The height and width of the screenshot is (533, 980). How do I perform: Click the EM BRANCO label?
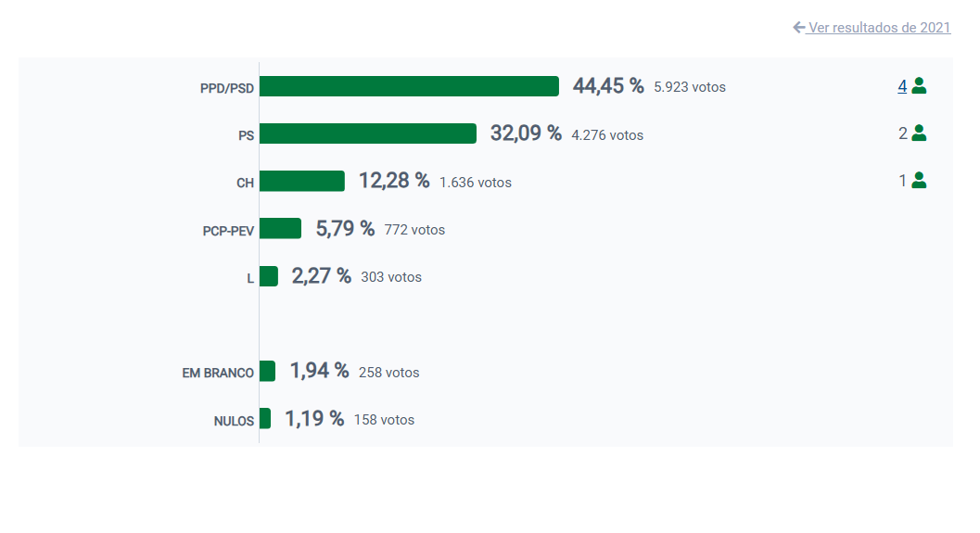tap(218, 374)
